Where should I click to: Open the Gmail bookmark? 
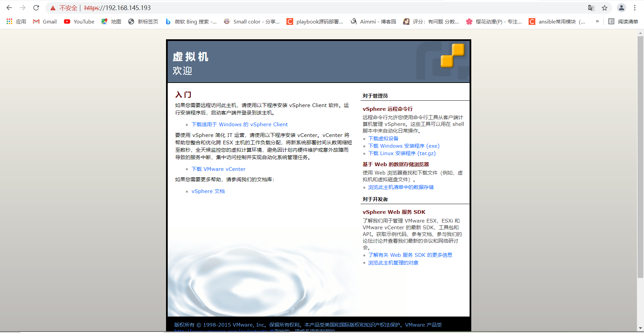(x=45, y=21)
